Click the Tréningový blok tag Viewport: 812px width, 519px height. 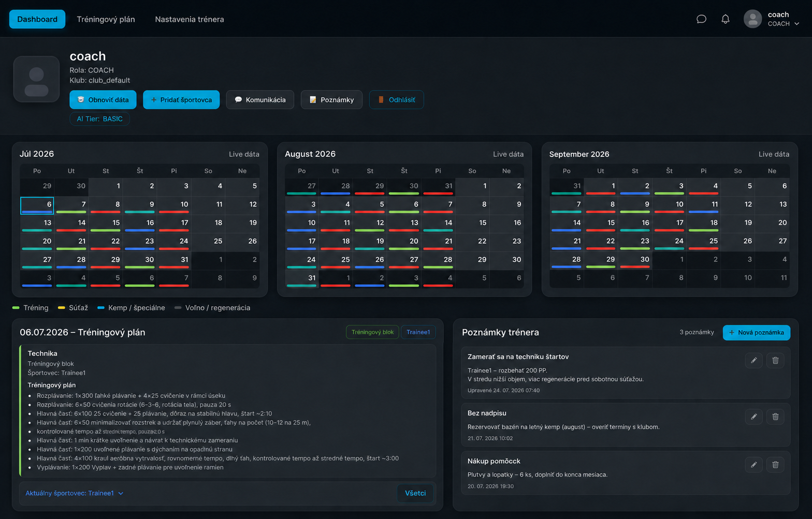372,332
